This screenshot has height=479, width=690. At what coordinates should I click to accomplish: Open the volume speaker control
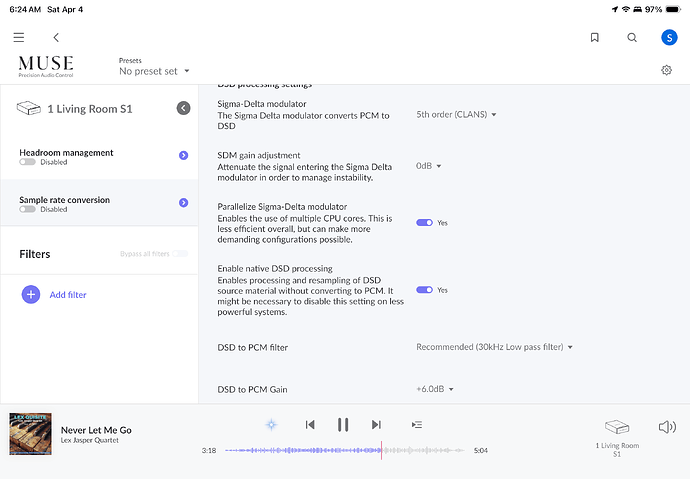tap(667, 427)
